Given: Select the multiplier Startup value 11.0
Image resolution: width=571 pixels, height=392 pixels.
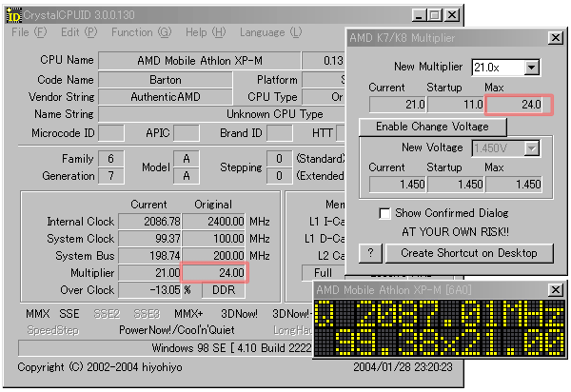Looking at the screenshot, I should [456, 105].
